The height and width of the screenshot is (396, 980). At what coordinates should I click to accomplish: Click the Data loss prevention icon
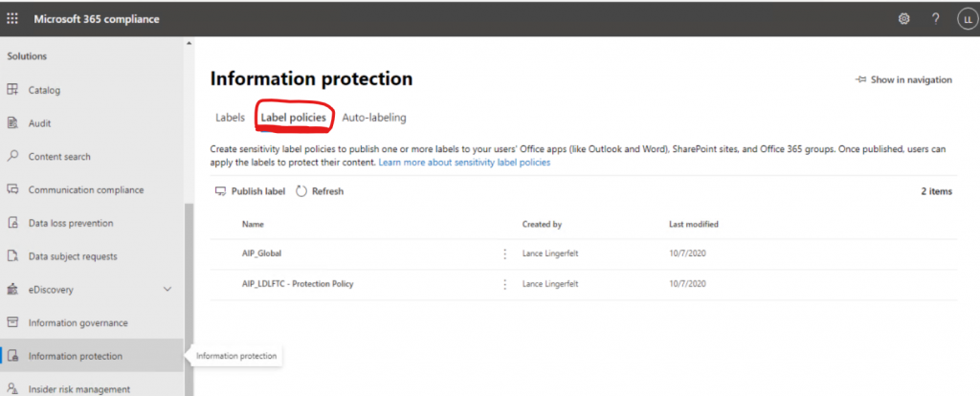[12, 223]
